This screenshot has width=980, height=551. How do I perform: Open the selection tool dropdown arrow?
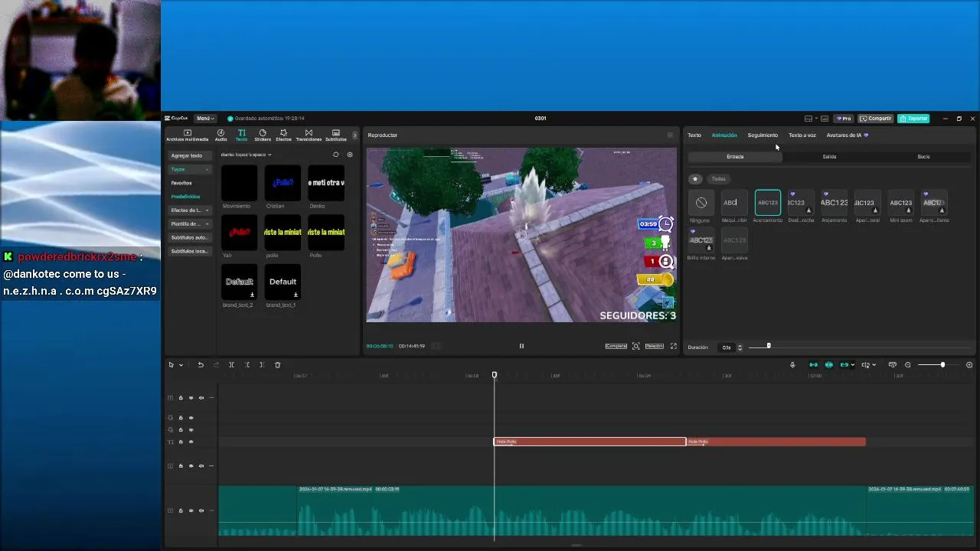[181, 365]
